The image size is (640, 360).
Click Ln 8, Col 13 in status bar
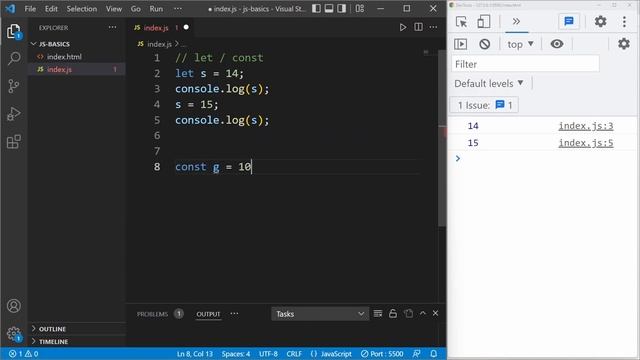pyautogui.click(x=195, y=354)
